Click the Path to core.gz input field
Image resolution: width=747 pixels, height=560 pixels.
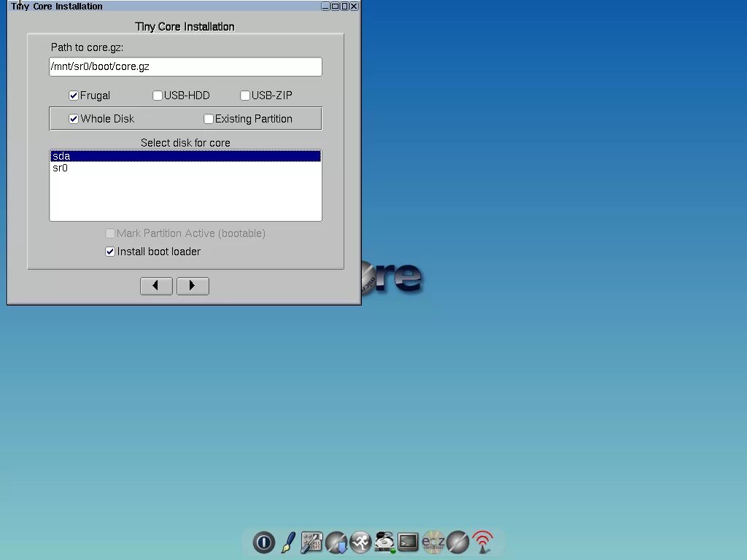coord(185,66)
